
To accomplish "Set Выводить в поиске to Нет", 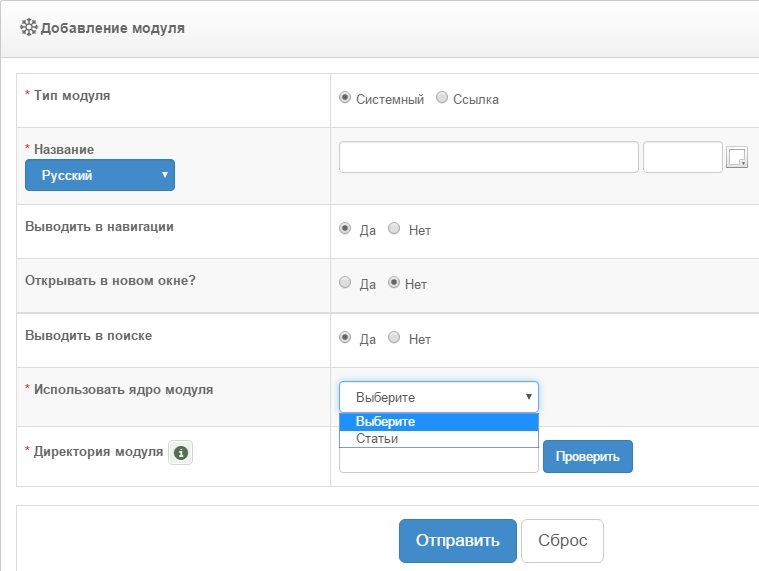I will tap(394, 338).
